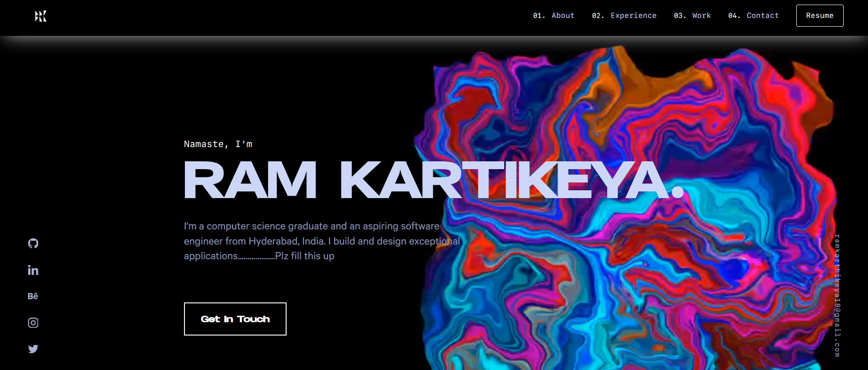Open the Twitter bird icon

(33, 349)
